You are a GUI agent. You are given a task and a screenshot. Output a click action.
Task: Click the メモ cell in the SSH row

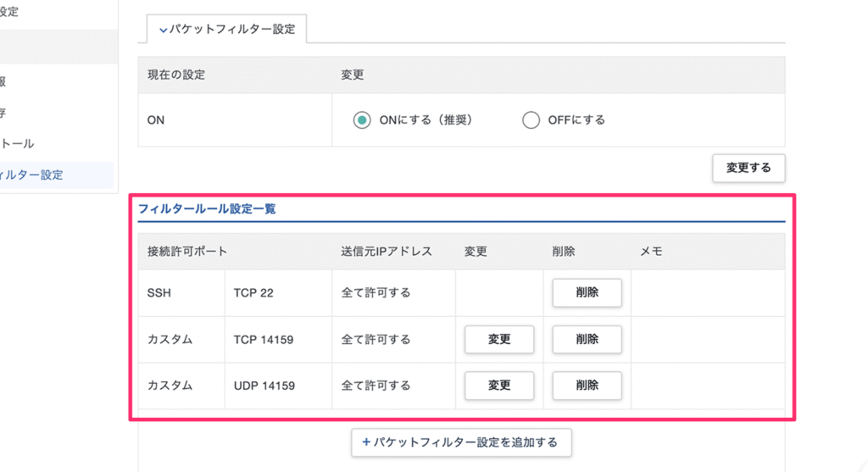(707, 293)
